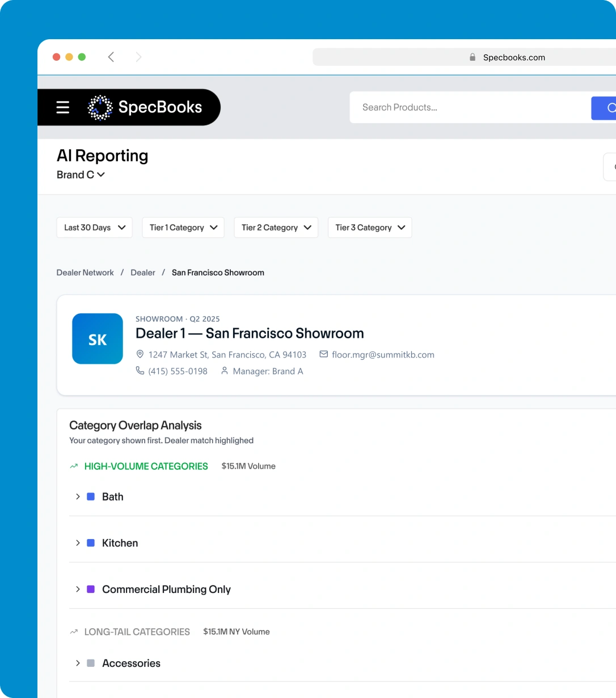Click the $15.1M NY Volume text
616x698 pixels.
(x=237, y=632)
